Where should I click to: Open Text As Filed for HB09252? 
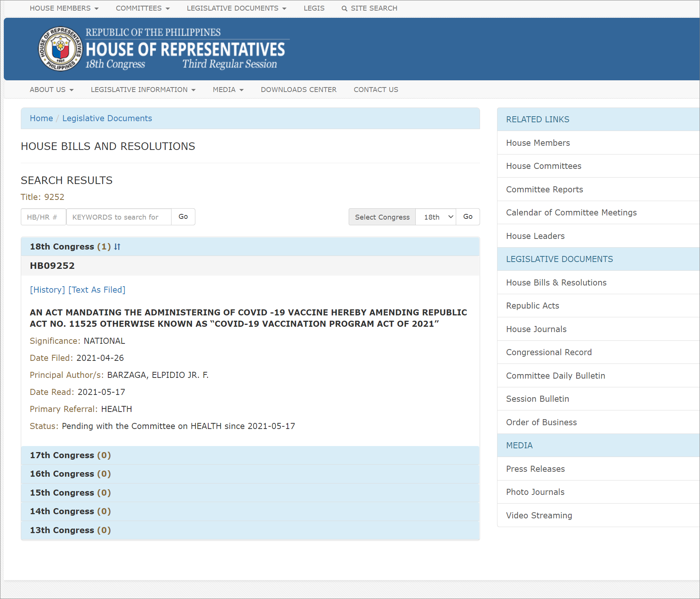[x=97, y=290]
